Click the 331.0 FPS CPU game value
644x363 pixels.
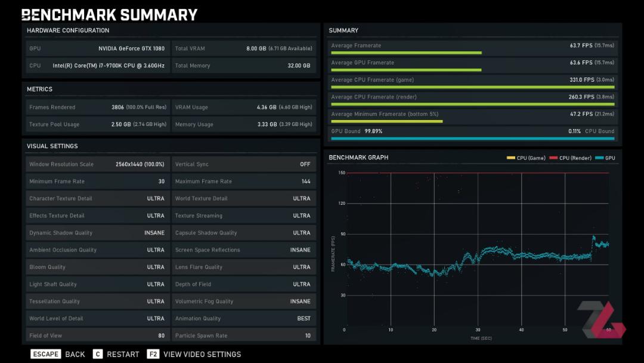coord(592,80)
